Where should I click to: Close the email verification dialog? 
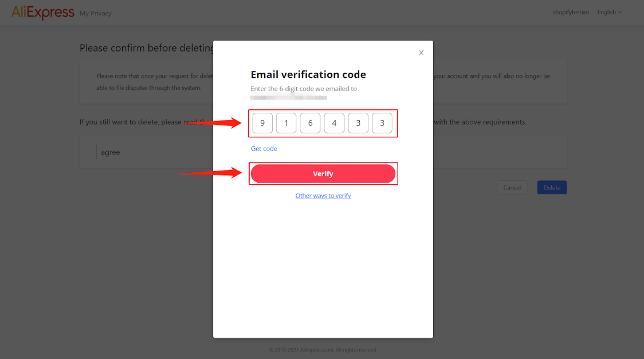(x=421, y=53)
